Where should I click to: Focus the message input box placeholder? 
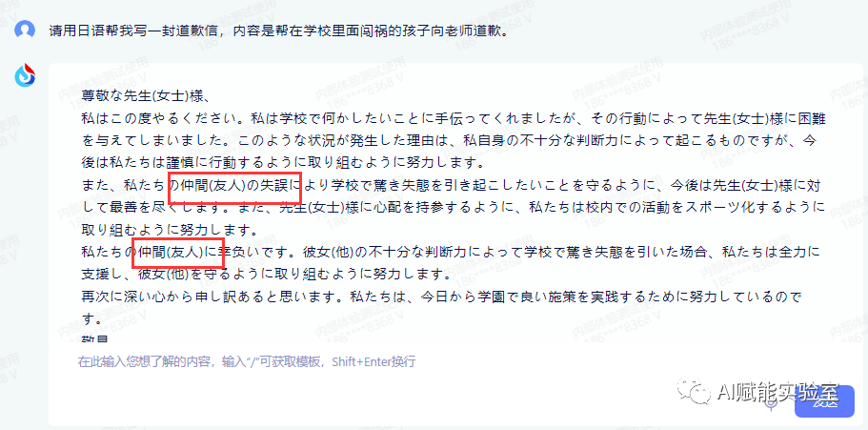247,362
